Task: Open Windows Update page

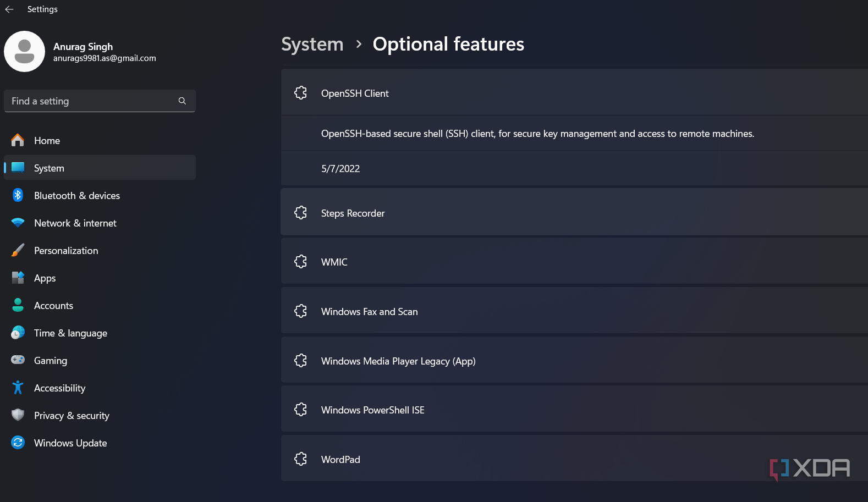Action: [100, 443]
